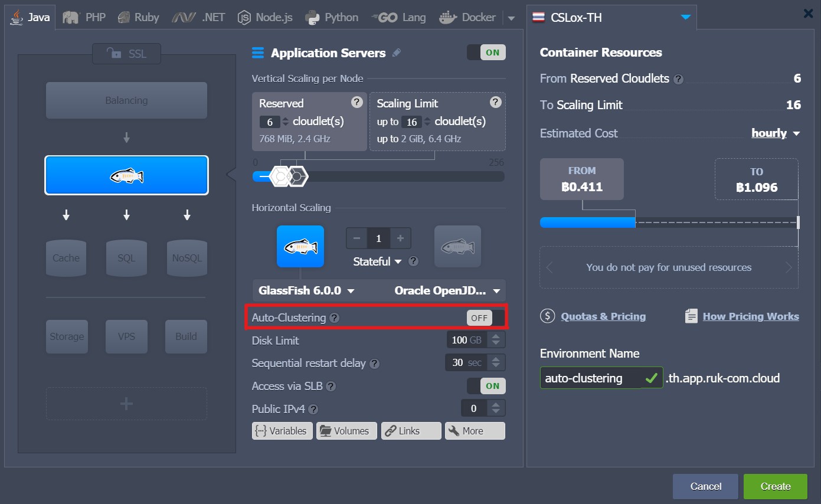Screen dimensions: 821x504
Task: Click the scaling limit slider handle
Action: pyautogui.click(x=298, y=176)
